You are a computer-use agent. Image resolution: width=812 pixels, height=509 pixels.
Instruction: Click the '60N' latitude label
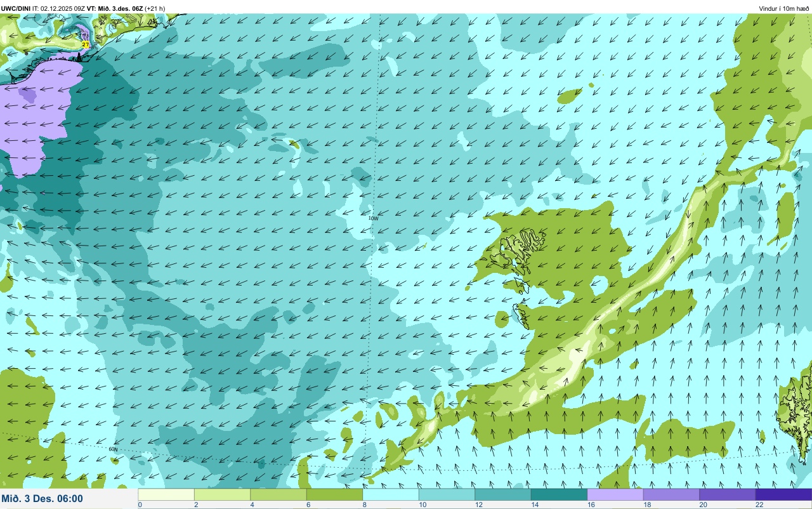(x=113, y=449)
